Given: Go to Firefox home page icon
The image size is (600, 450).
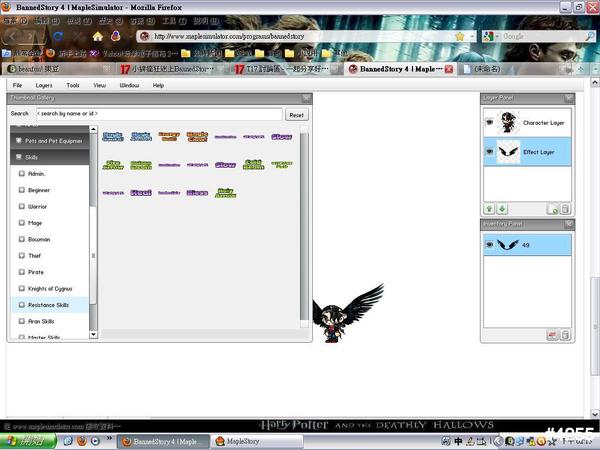Looking at the screenshot, I should click(x=98, y=36).
